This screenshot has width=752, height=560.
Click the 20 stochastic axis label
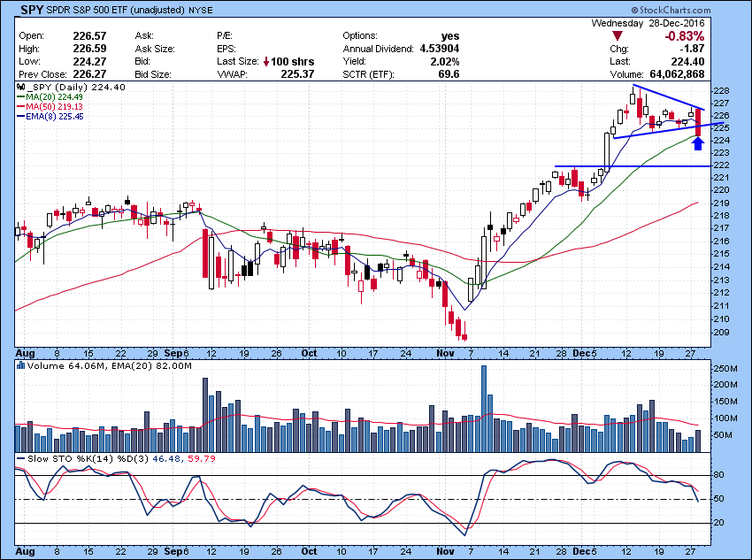[719, 523]
